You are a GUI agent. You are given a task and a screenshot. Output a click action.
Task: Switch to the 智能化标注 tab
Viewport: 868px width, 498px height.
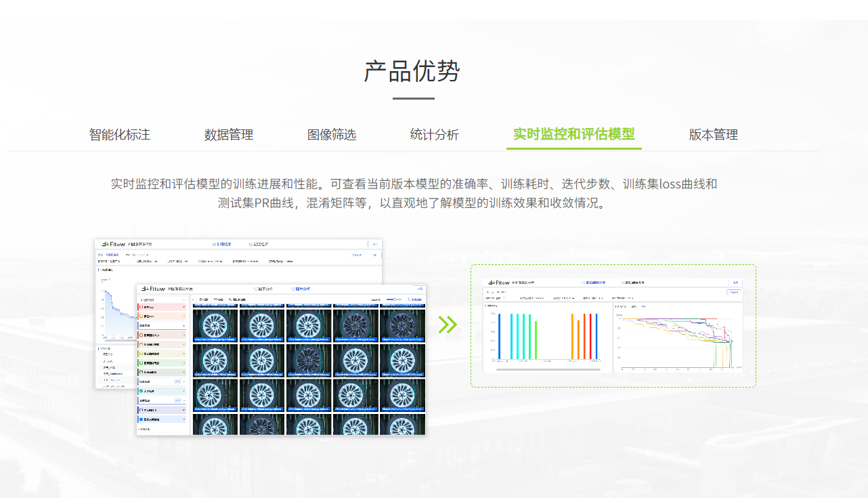tap(120, 134)
